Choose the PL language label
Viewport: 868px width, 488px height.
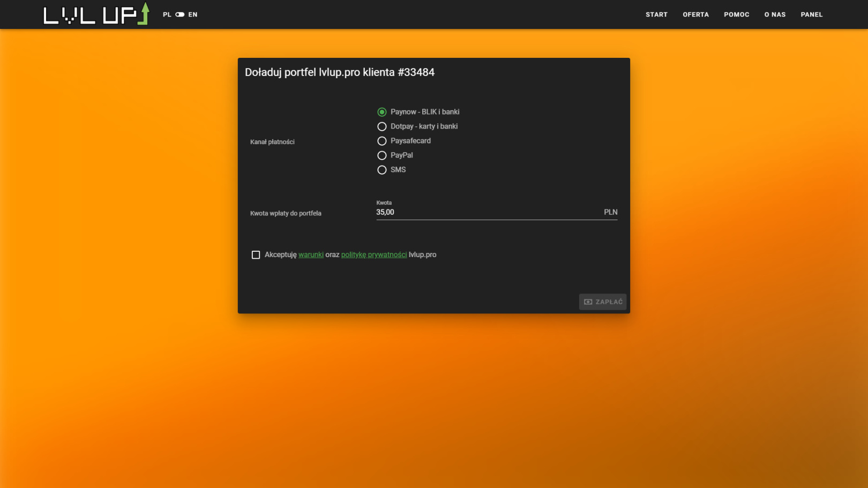tap(167, 14)
